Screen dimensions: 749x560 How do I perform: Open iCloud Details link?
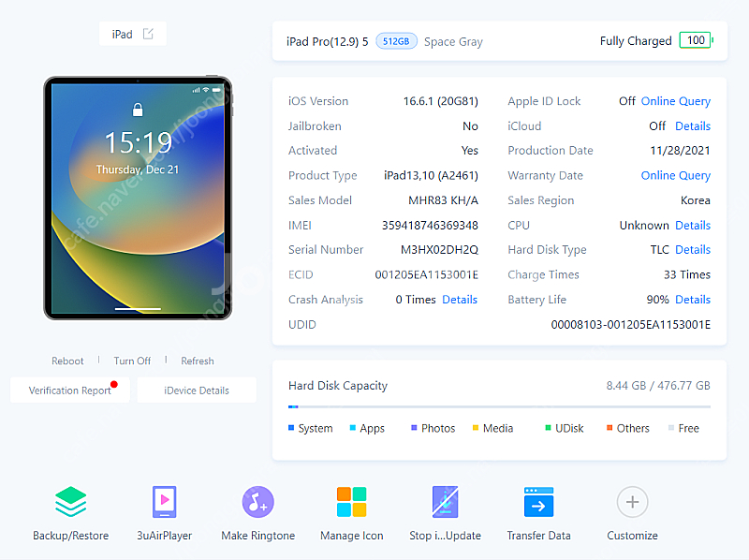[693, 126]
